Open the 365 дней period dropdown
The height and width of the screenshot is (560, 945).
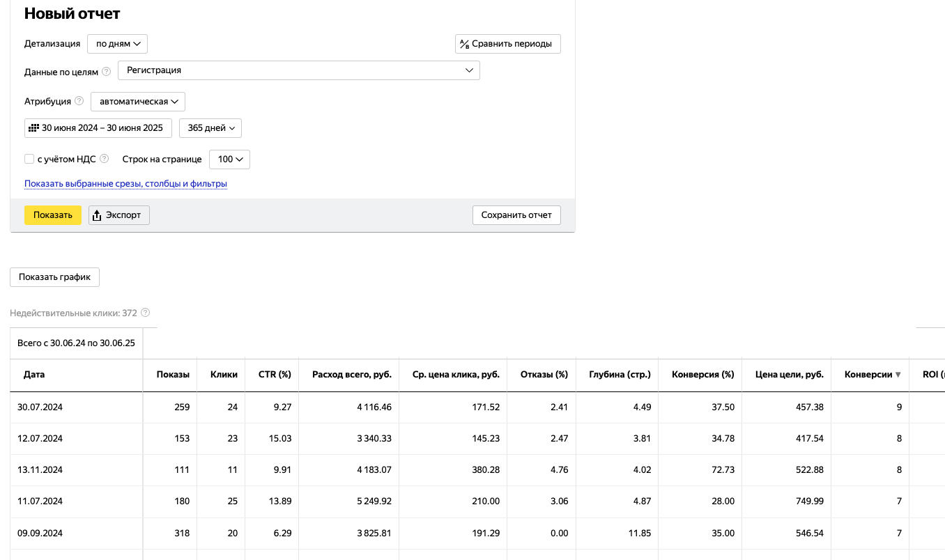click(210, 128)
